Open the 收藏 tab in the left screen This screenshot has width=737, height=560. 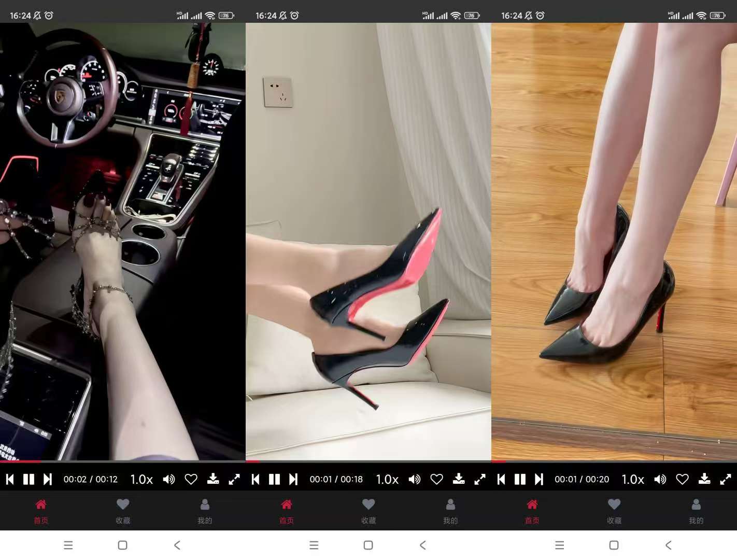pos(123,511)
